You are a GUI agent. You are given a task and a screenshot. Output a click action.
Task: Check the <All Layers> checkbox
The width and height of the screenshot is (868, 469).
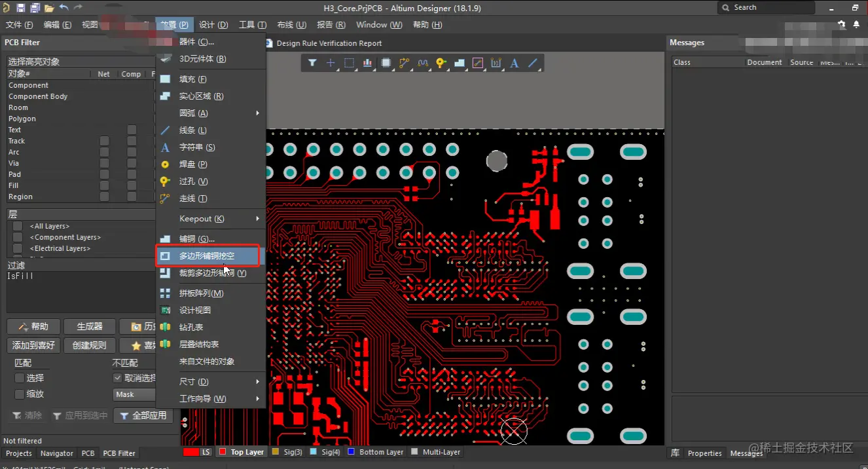(18, 226)
